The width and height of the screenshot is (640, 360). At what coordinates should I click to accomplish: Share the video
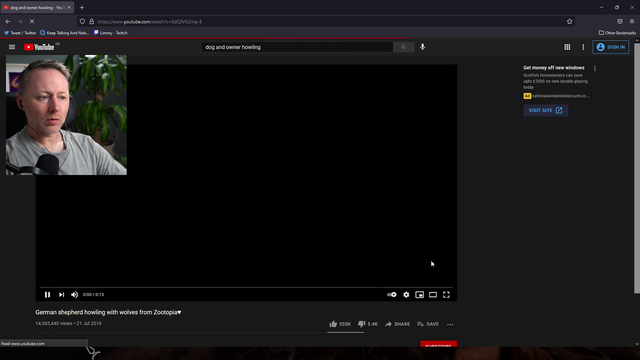point(397,324)
